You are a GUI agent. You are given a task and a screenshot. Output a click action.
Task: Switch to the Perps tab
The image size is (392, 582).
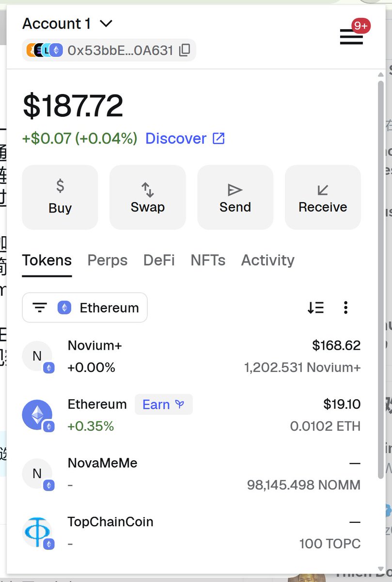(108, 260)
